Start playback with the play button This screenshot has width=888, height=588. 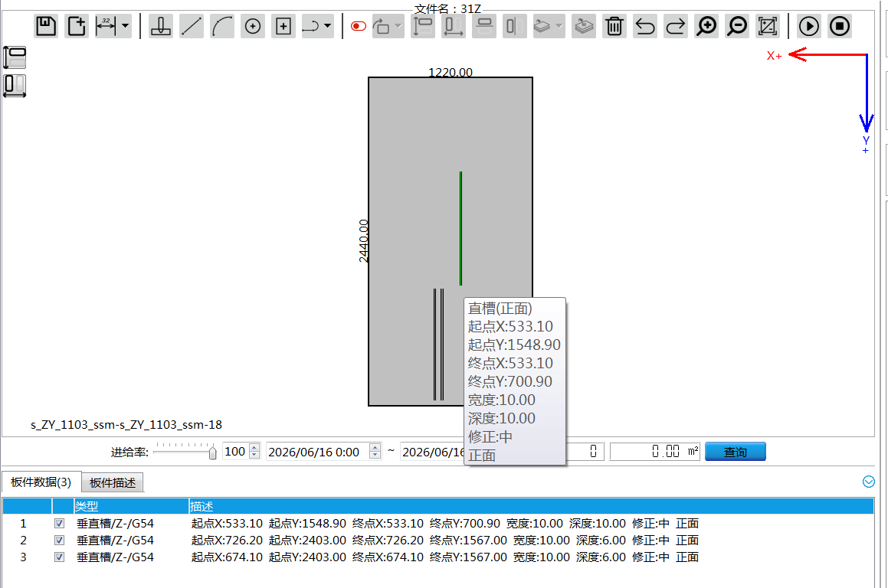click(809, 26)
